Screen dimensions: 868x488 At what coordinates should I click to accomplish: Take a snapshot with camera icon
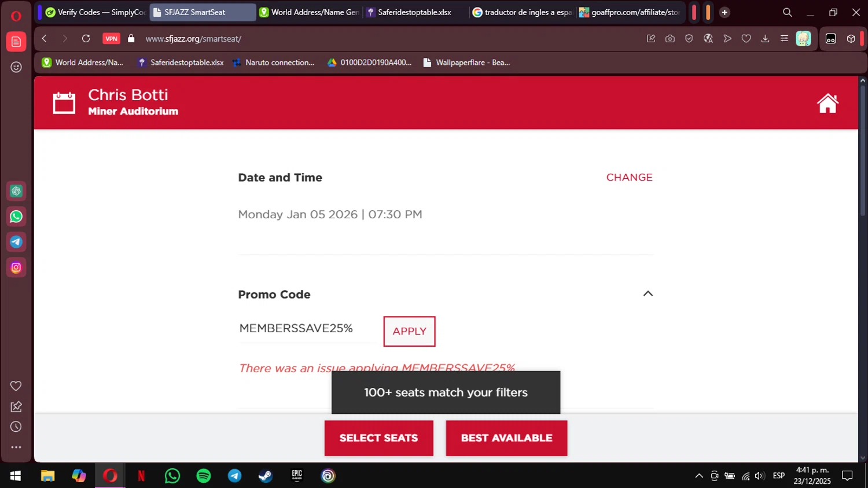point(670,39)
